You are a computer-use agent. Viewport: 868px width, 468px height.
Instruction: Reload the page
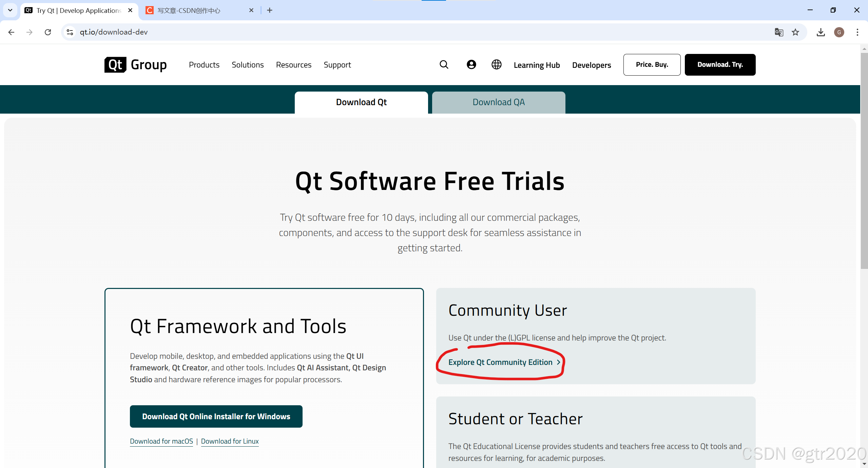pyautogui.click(x=48, y=32)
